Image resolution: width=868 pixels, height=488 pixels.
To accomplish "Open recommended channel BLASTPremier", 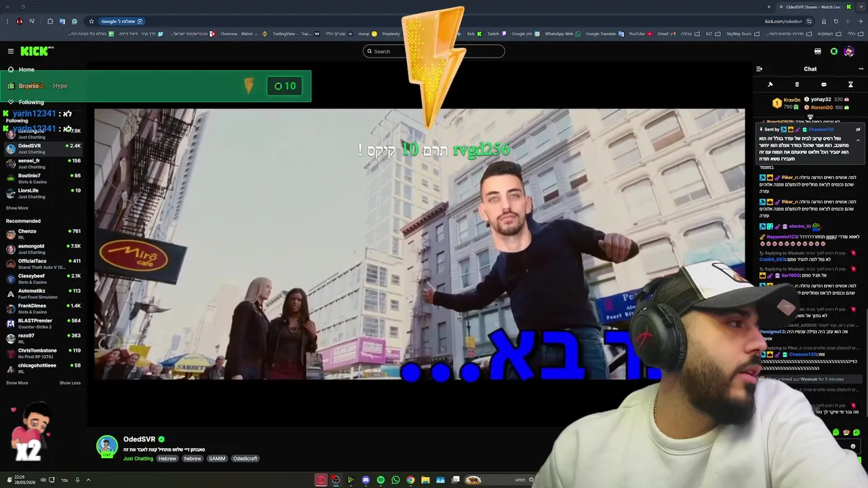I will 43,323.
